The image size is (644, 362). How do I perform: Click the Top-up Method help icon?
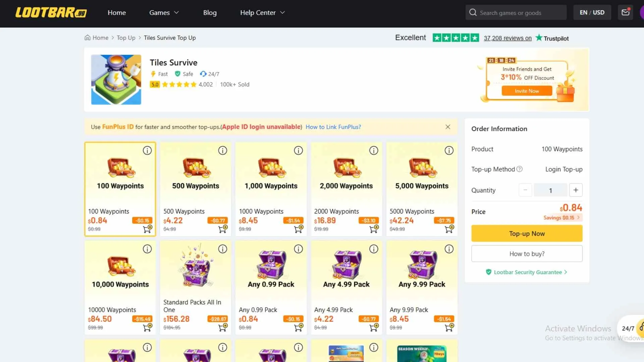(x=520, y=169)
